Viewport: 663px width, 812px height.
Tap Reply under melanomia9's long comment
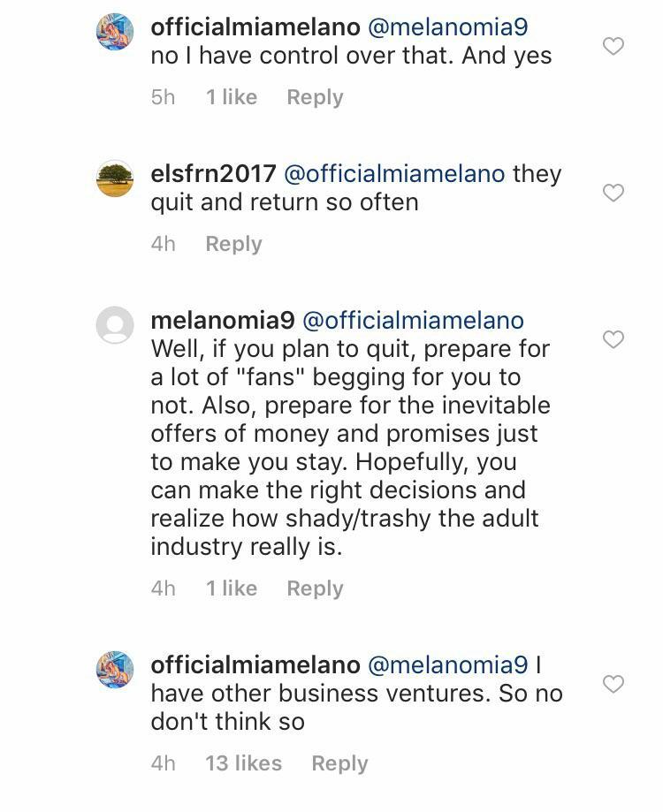315,588
